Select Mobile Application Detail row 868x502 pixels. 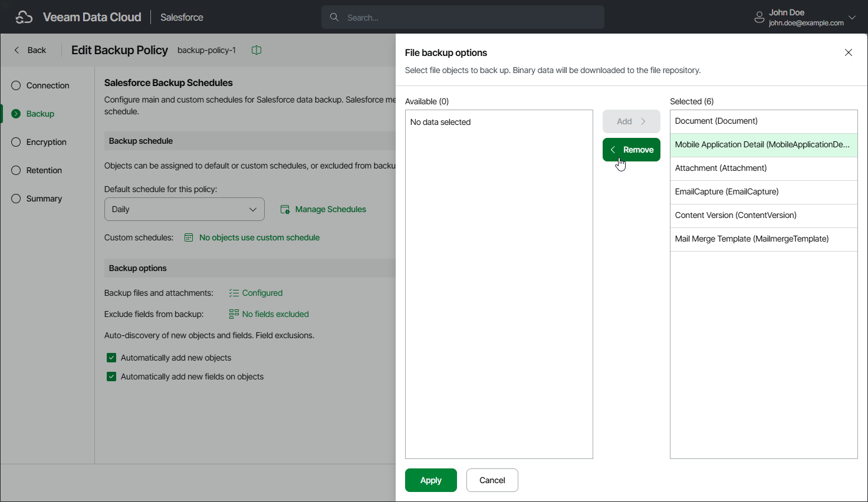tap(764, 145)
